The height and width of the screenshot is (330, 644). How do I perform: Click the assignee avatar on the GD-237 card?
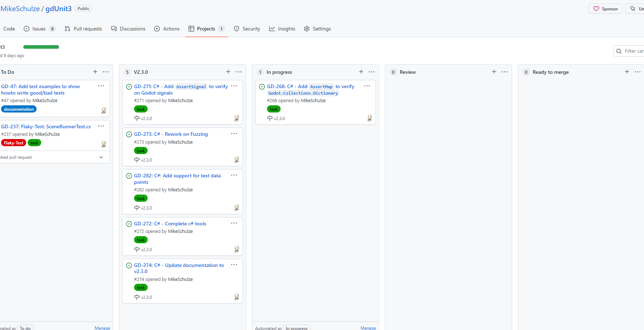[x=104, y=144]
